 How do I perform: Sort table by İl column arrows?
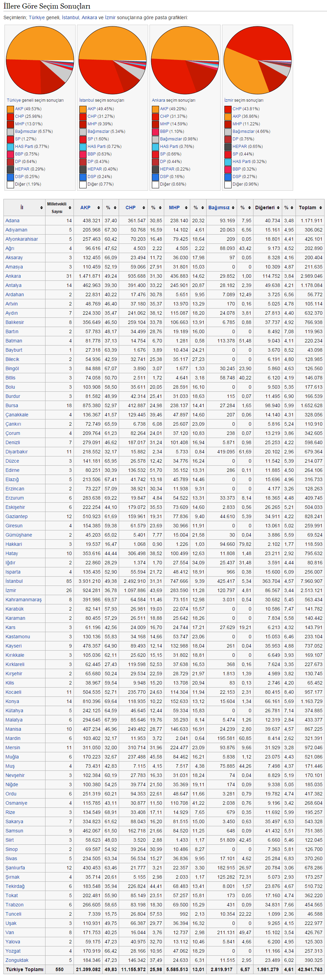pyautogui.click(x=41, y=208)
